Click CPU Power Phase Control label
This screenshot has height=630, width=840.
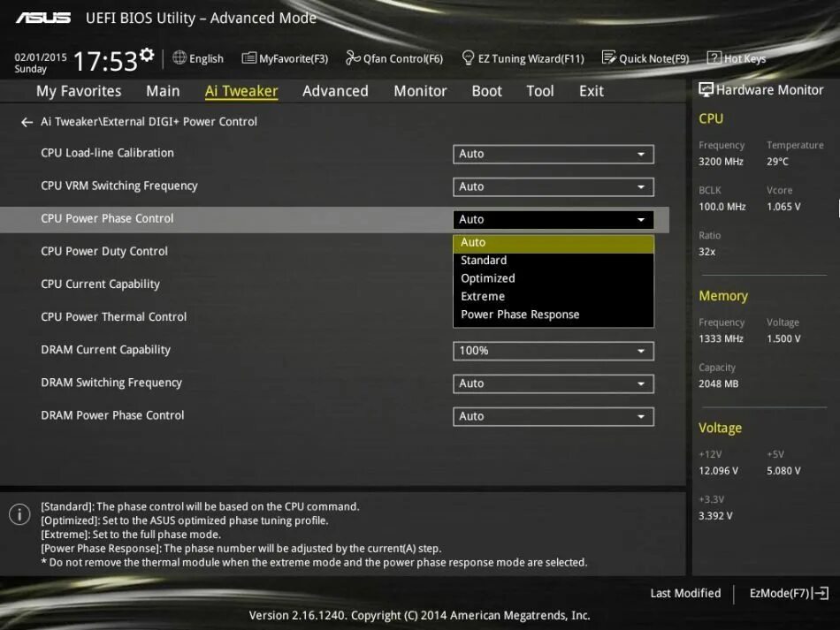tap(107, 218)
